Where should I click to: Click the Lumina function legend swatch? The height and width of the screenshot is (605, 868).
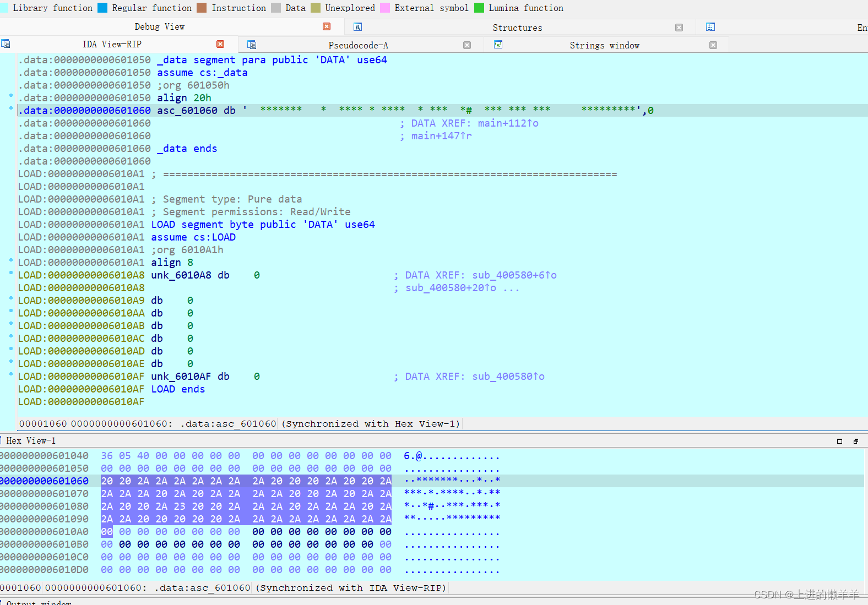479,8
